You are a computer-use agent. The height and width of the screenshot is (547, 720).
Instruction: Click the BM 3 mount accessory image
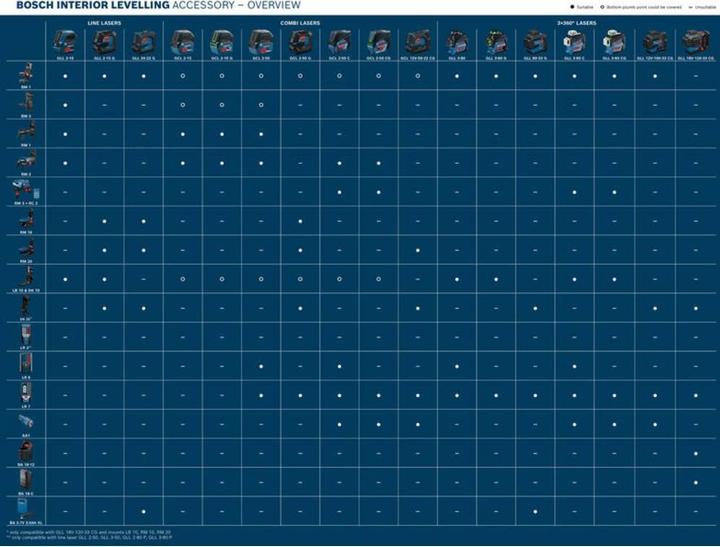click(x=27, y=102)
